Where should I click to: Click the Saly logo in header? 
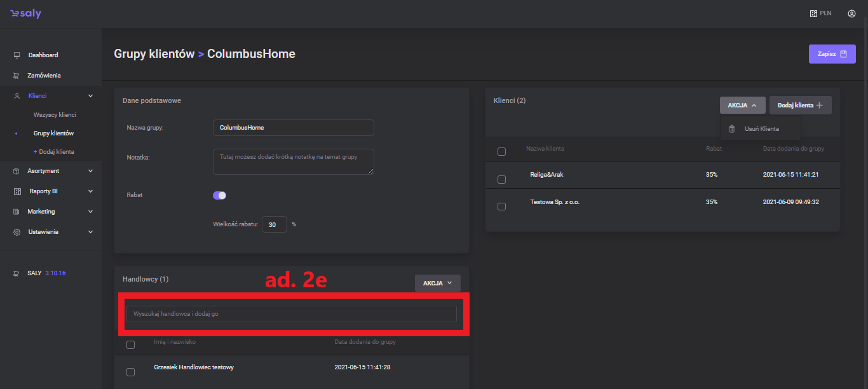[x=25, y=13]
